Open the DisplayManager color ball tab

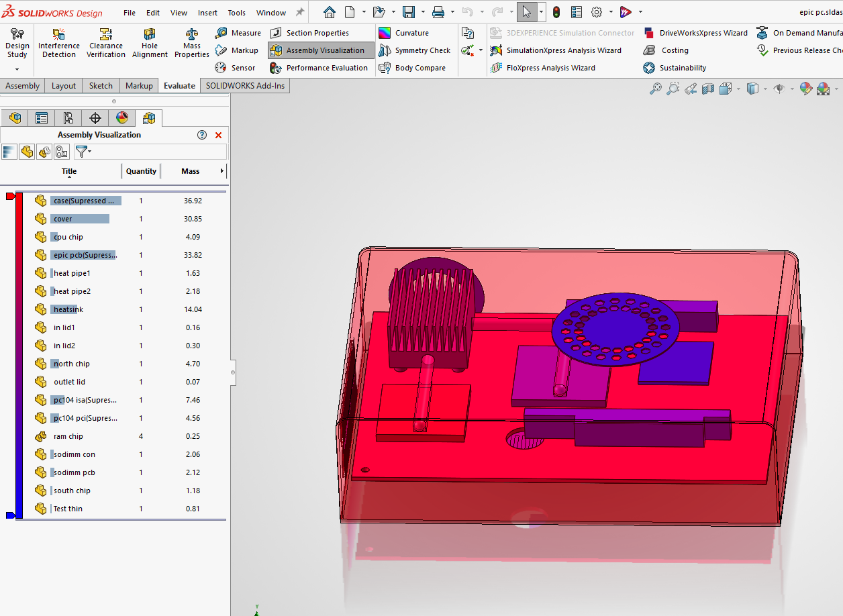point(122,118)
